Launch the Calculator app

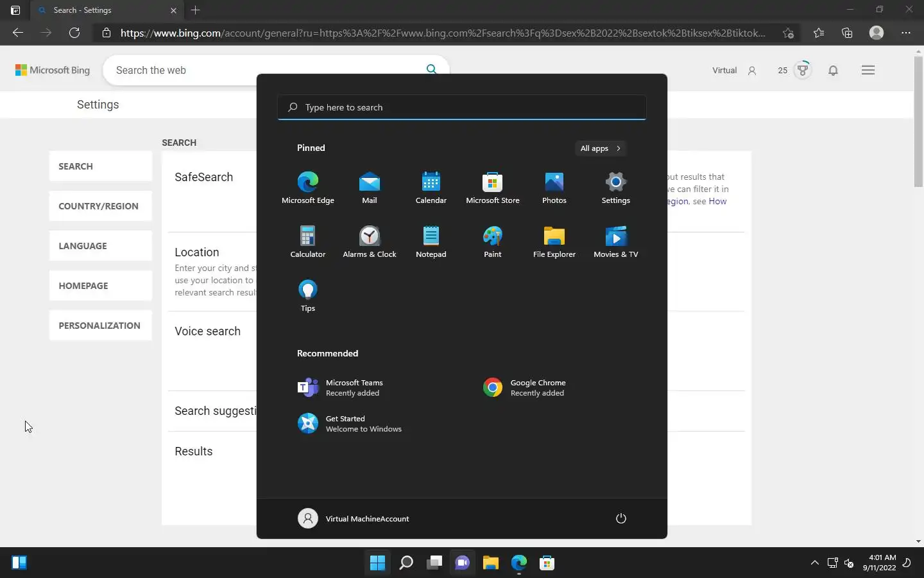tap(308, 242)
